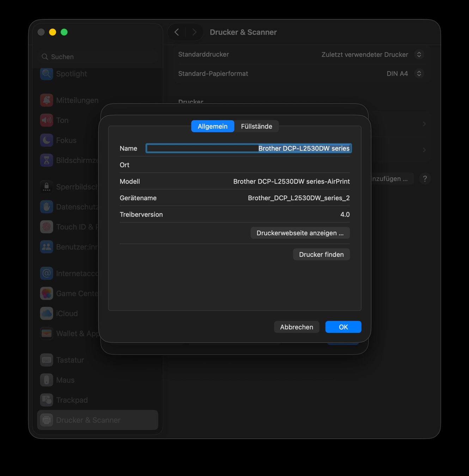The image size is (469, 476).
Task: Click driver version value 4.0
Action: pos(345,214)
